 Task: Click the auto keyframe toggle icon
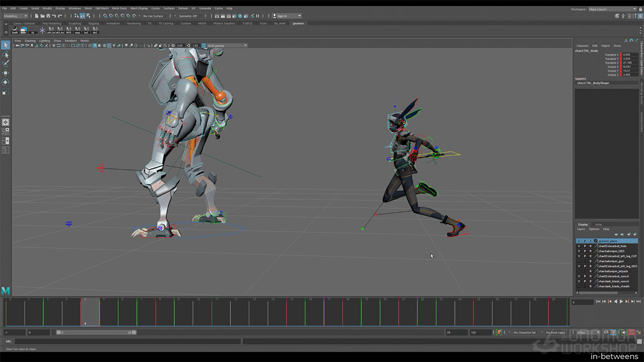point(499,332)
